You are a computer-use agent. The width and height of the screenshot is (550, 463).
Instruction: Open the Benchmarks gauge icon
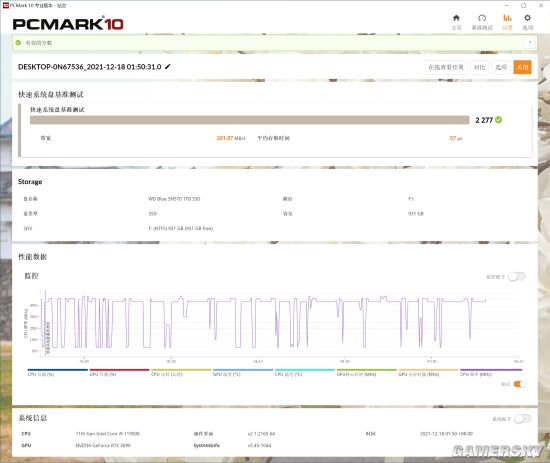pyautogui.click(x=482, y=18)
